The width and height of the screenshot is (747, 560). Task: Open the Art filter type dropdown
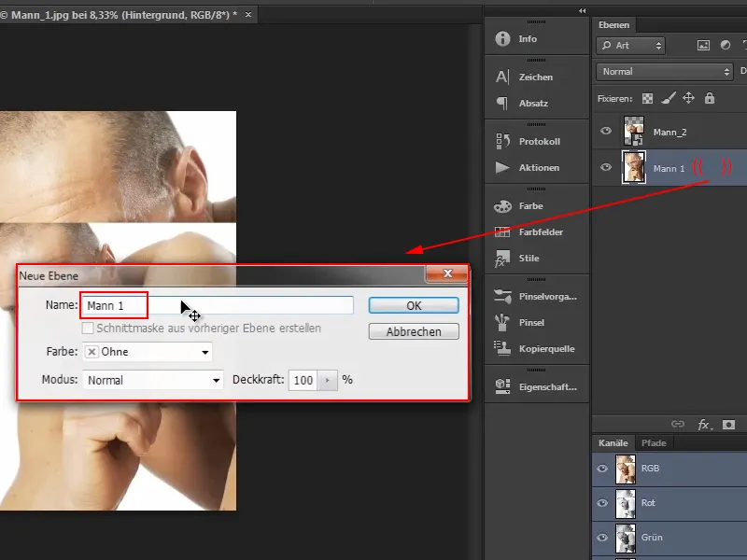(x=631, y=45)
